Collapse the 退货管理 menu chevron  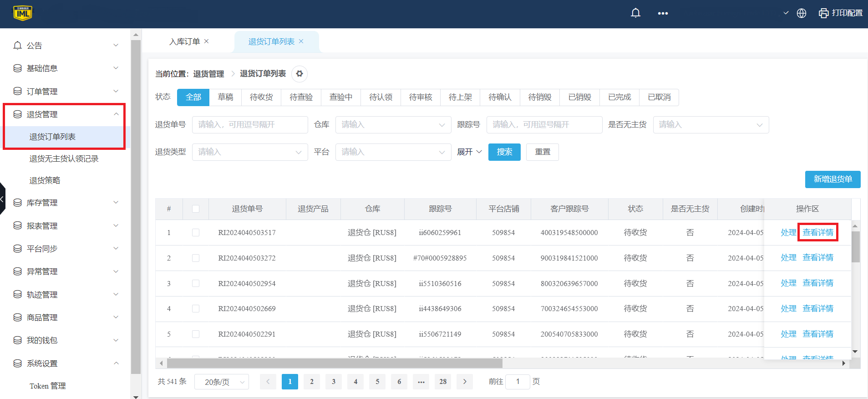116,114
